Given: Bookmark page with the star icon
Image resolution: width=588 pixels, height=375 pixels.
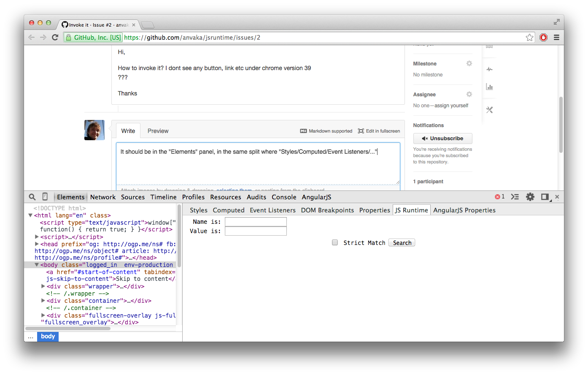Looking at the screenshot, I should tap(530, 38).
